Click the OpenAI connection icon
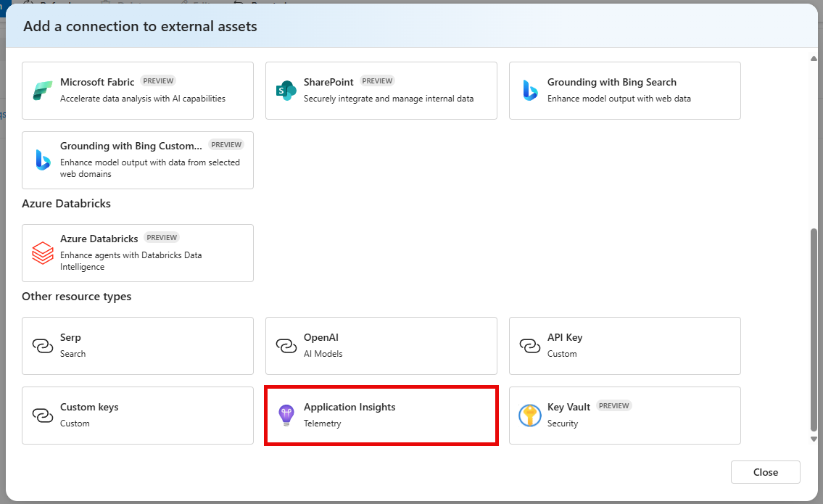The width and height of the screenshot is (823, 504). click(286, 344)
